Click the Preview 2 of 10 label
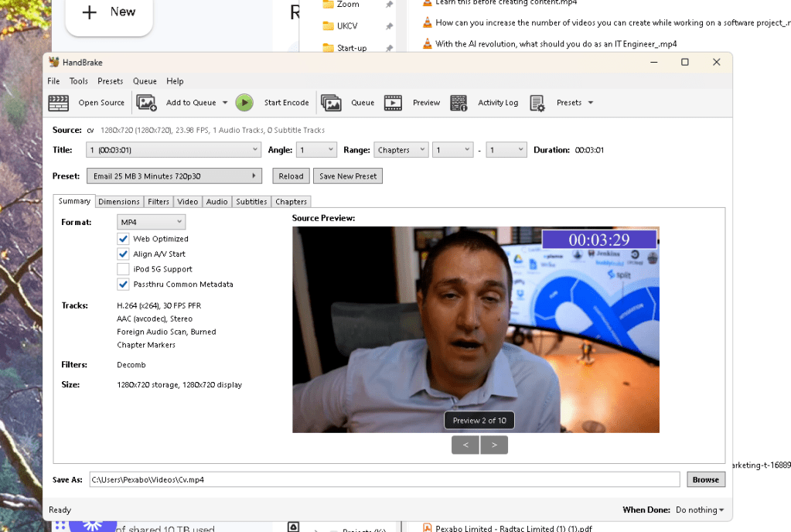This screenshot has height=532, width=791. [x=479, y=421]
